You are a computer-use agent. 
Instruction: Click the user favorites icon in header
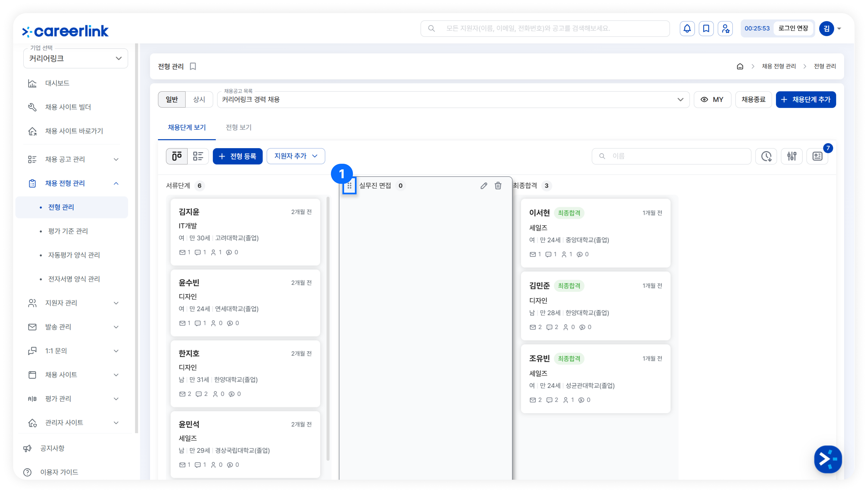(x=725, y=28)
